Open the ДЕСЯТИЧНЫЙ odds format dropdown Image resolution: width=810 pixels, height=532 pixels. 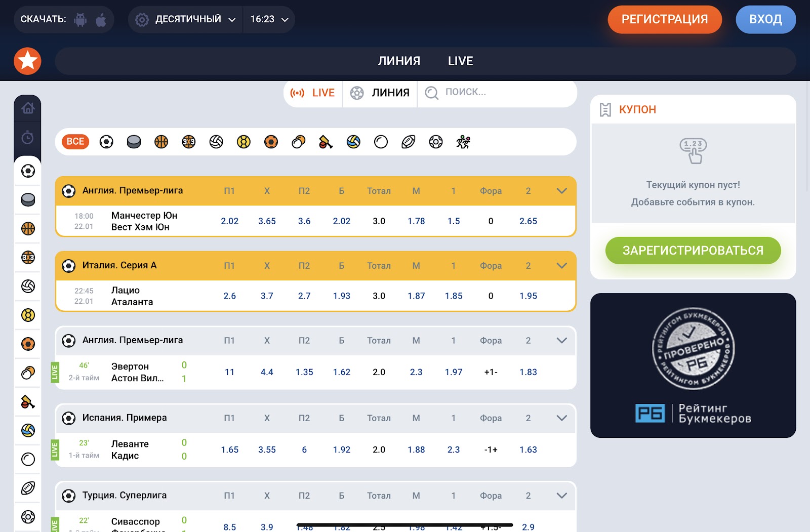click(x=186, y=20)
